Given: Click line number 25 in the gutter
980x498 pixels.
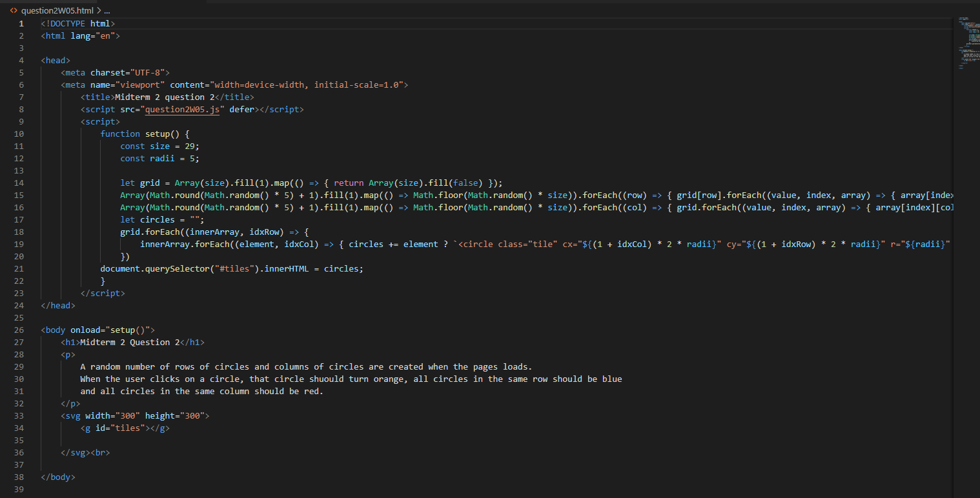Looking at the screenshot, I should tap(19, 318).
